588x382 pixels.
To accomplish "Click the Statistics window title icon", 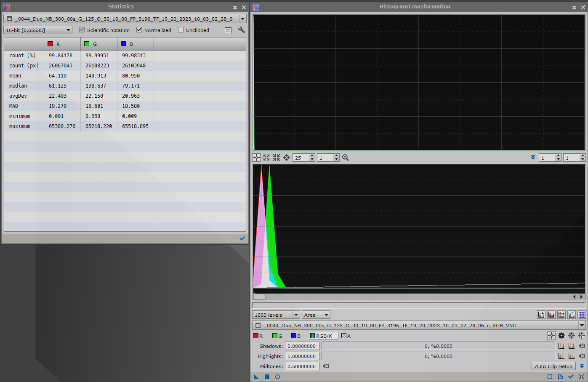I will 6,7.
